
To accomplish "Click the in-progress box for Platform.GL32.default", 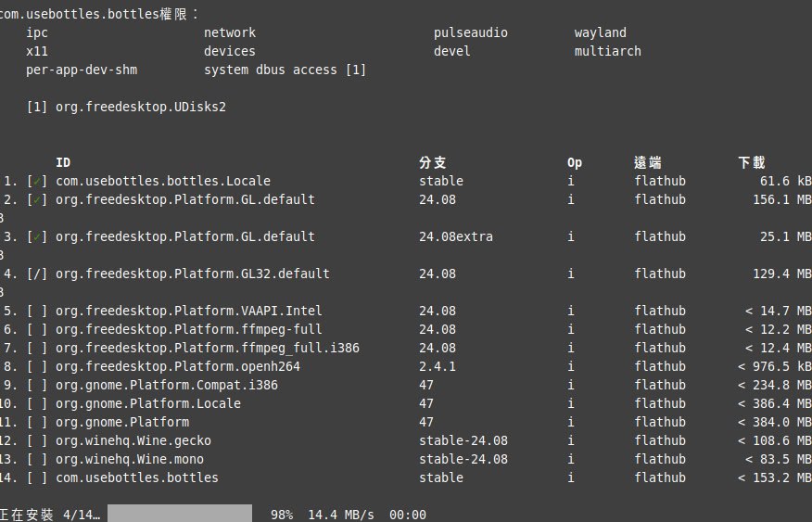I will (37, 274).
